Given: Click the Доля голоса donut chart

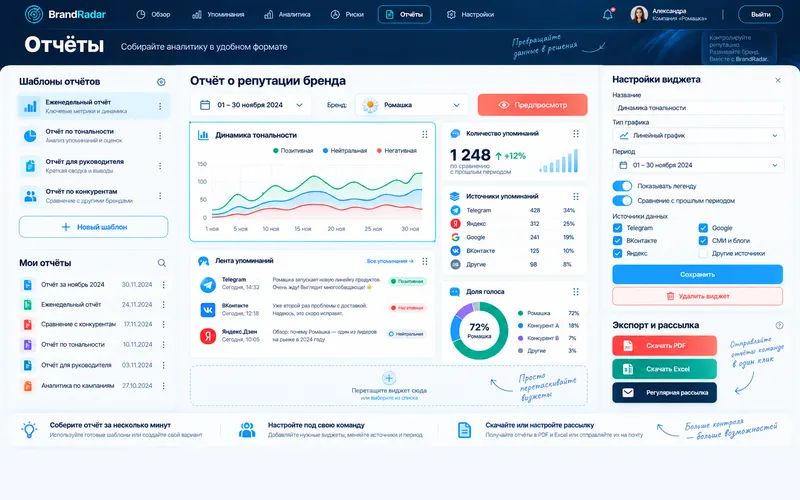Looking at the screenshot, I should click(479, 331).
